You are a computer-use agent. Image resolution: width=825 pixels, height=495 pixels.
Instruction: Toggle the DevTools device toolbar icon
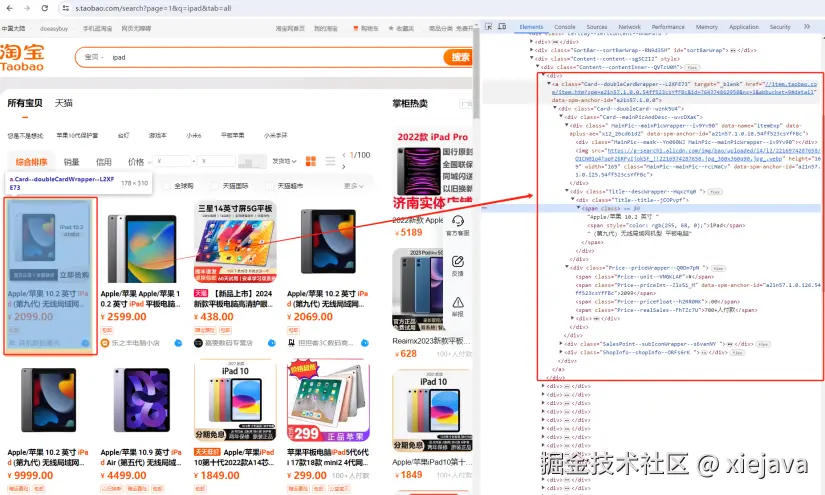point(502,26)
